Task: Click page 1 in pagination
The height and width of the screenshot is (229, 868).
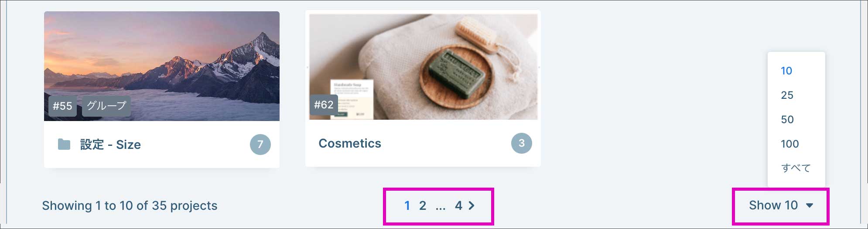Action: click(x=407, y=205)
